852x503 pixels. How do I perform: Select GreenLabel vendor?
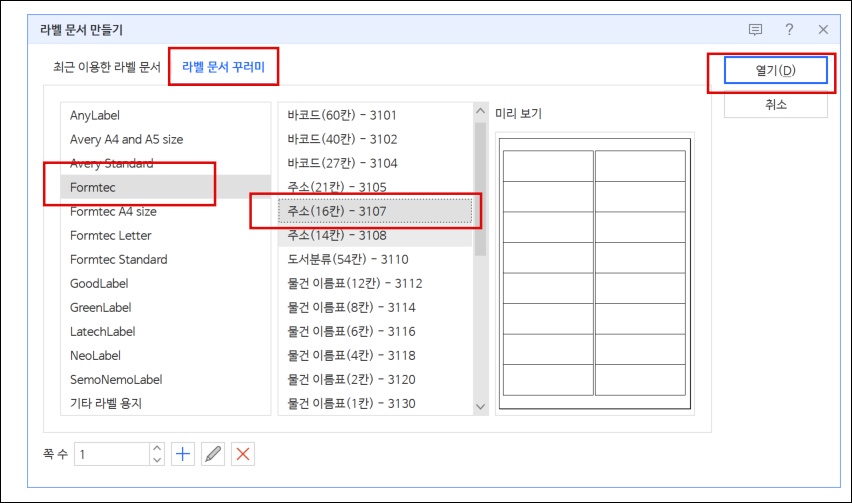166,307
